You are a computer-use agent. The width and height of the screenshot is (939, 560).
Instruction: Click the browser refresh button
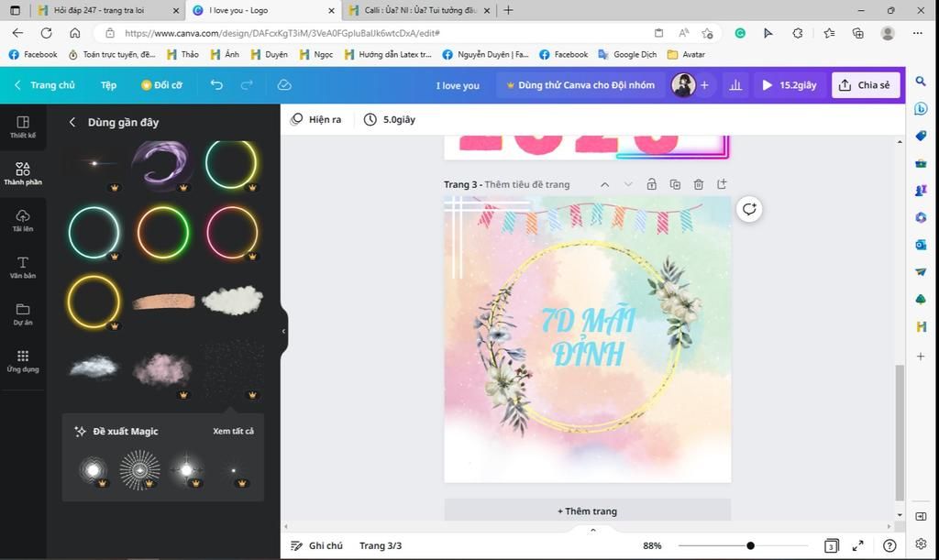point(46,33)
